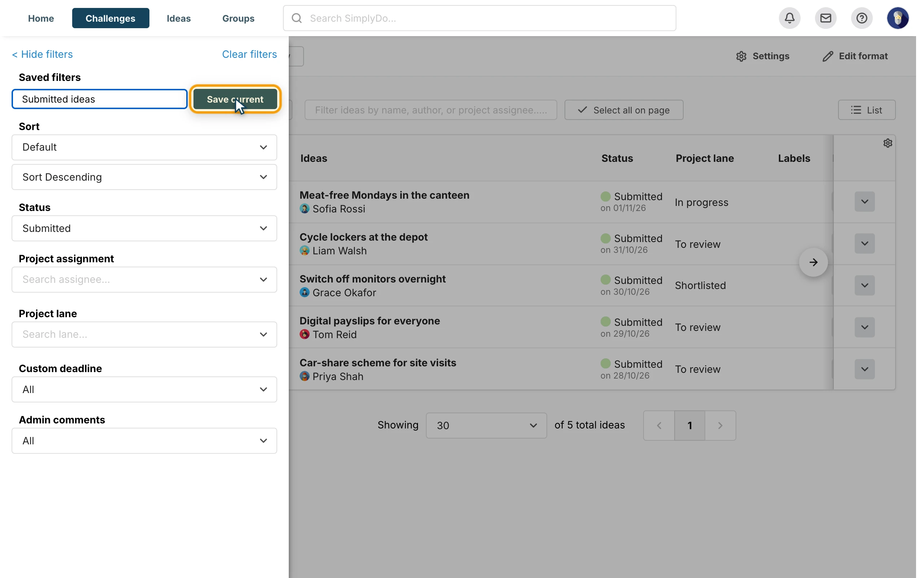Click Edit format

click(x=855, y=56)
